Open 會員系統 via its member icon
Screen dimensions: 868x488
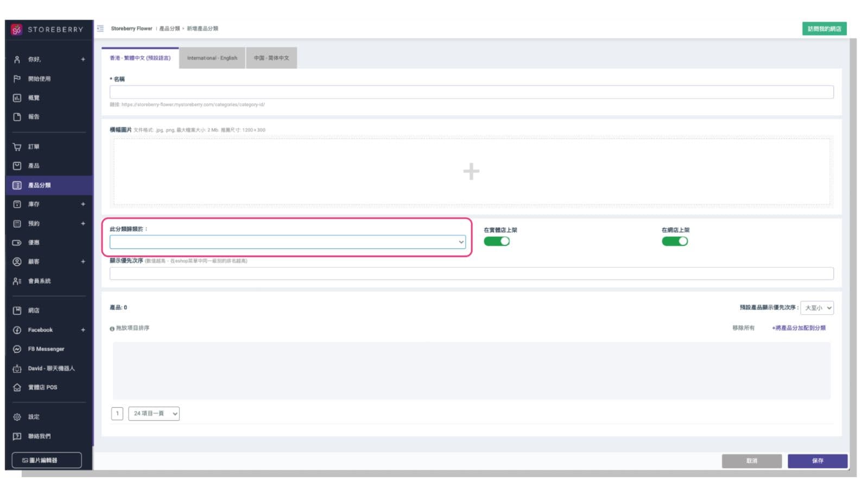pyautogui.click(x=17, y=281)
